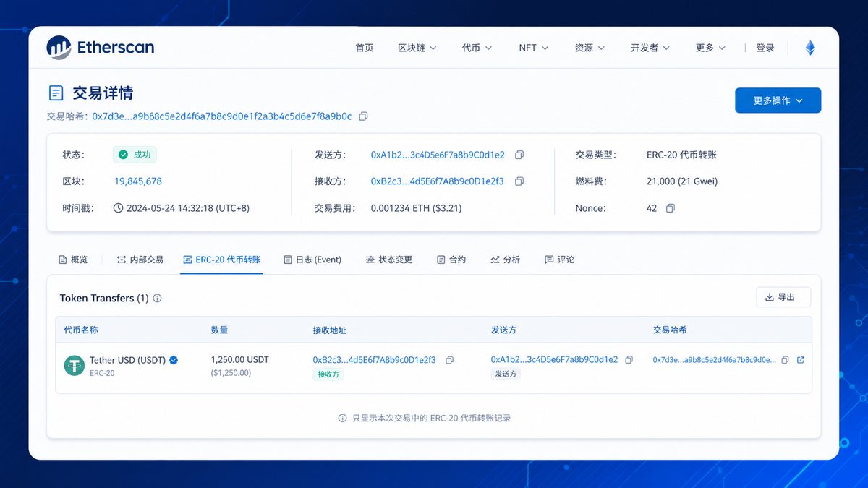Screen dimensions: 868x488
Task: Open the 日志 (Event) tab
Action: (312, 260)
